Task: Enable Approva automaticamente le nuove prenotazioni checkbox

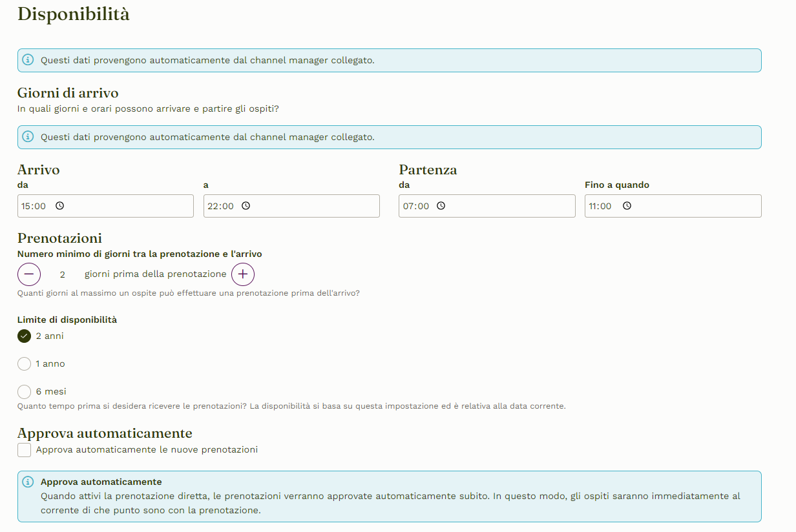Action: click(24, 450)
